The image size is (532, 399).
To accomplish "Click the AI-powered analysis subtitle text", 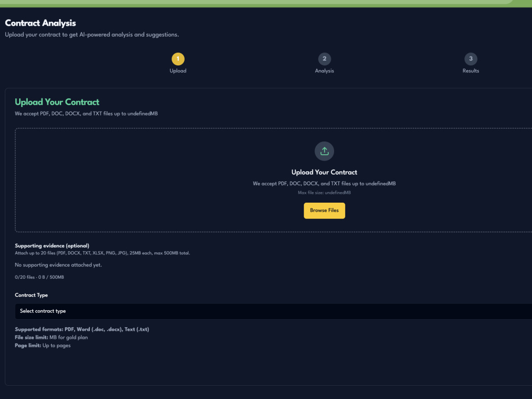I will (92, 35).
